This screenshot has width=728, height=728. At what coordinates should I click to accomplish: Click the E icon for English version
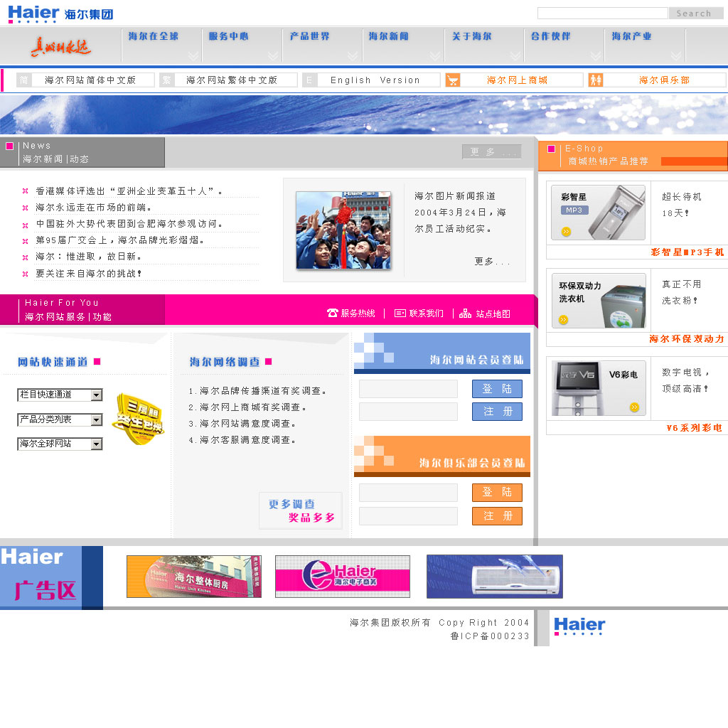pyautogui.click(x=309, y=80)
